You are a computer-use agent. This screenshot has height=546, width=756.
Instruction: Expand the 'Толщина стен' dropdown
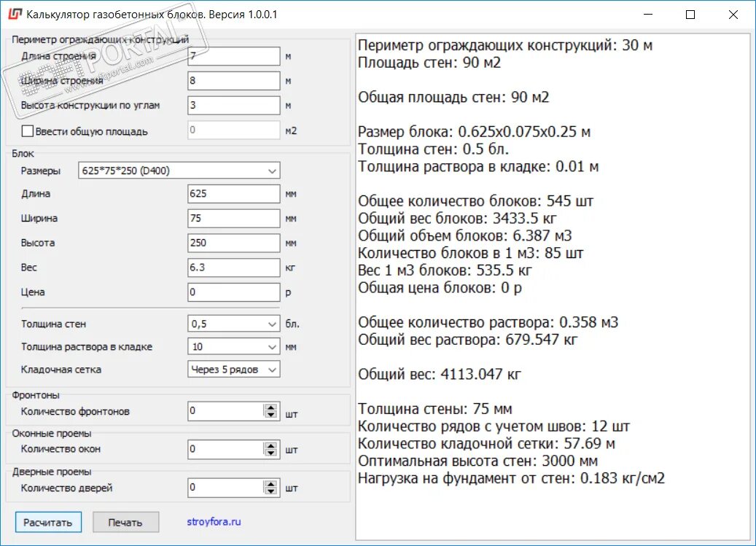point(234,324)
